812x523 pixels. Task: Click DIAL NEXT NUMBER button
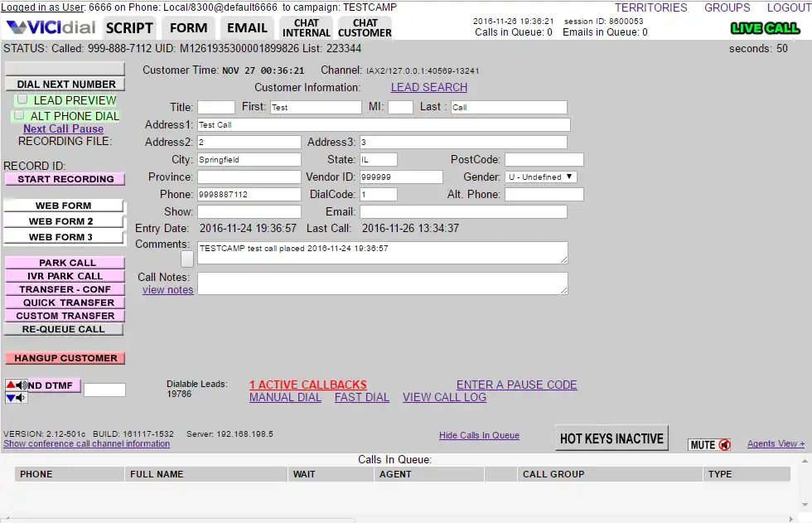[65, 85]
